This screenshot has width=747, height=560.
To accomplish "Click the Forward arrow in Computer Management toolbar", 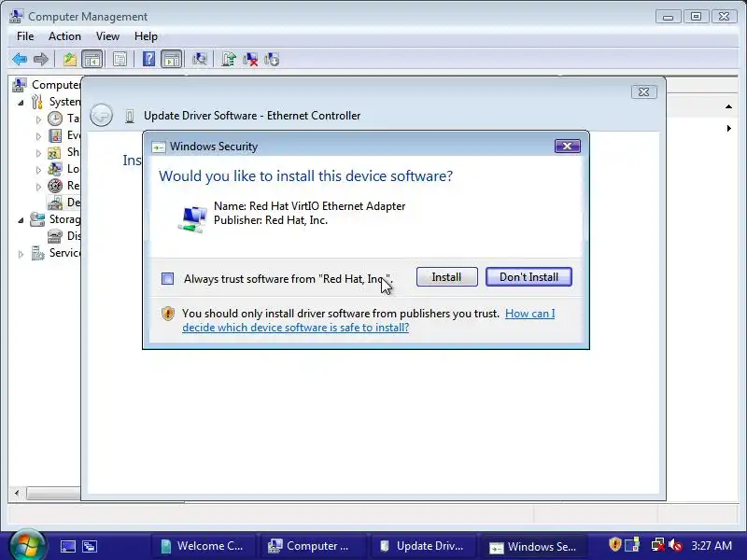I will (41, 60).
